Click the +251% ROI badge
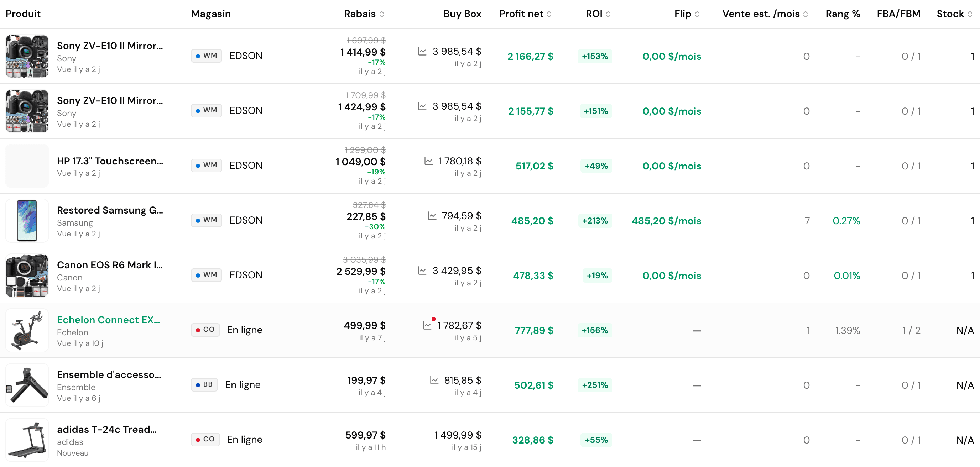 click(x=595, y=385)
